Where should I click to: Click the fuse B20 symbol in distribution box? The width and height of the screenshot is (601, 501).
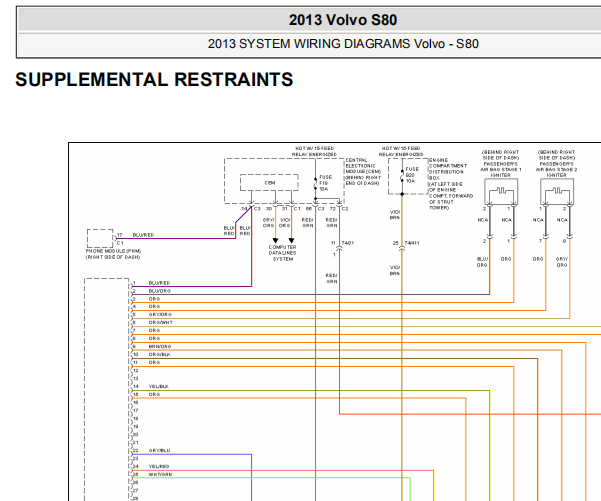click(x=402, y=176)
